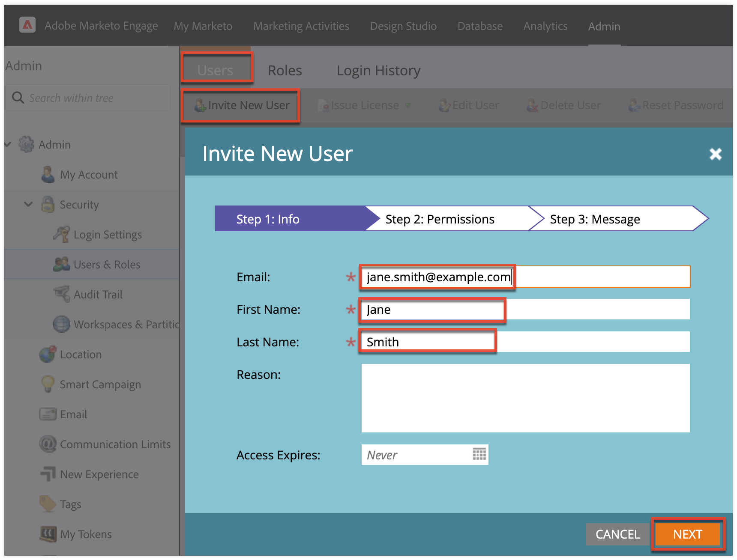Open the Access Expires calendar icon

point(479,454)
